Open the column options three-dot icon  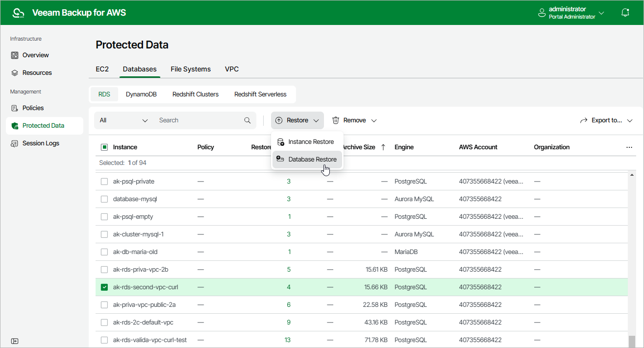tap(629, 147)
